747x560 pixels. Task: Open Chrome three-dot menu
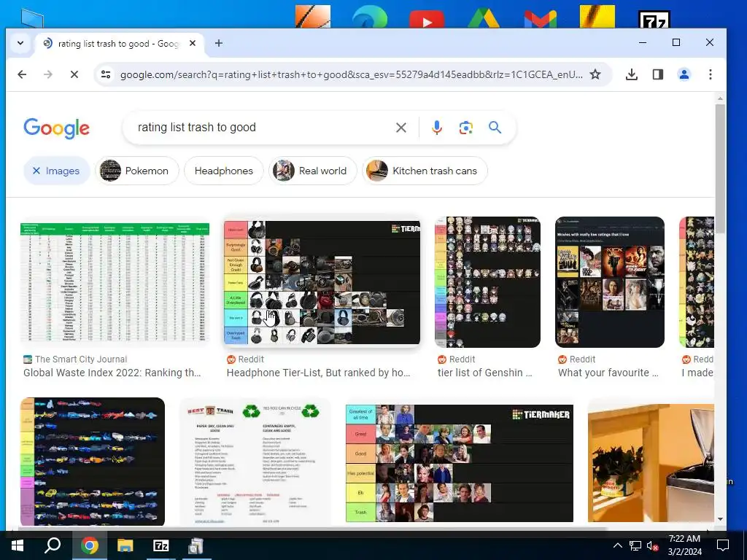(711, 74)
